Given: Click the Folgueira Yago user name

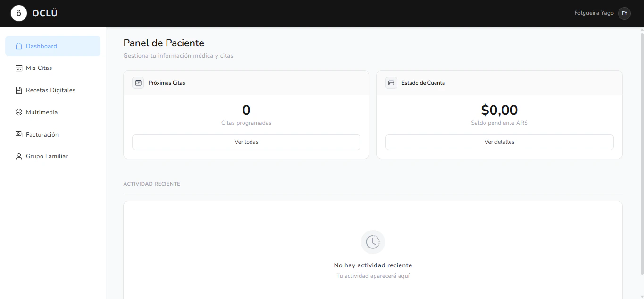Looking at the screenshot, I should 594,13.
